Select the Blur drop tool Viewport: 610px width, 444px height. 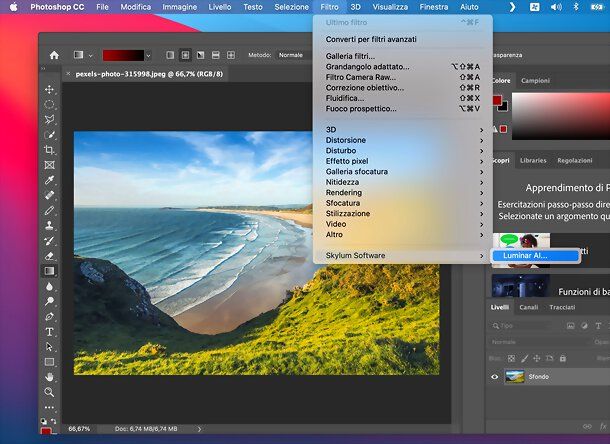(x=49, y=286)
